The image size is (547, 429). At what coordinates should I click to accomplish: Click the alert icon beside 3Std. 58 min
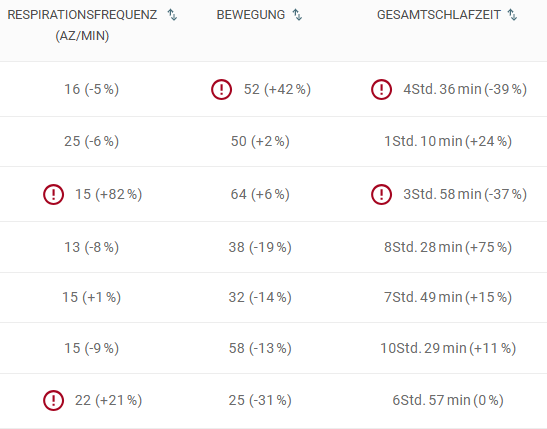pyautogui.click(x=381, y=194)
